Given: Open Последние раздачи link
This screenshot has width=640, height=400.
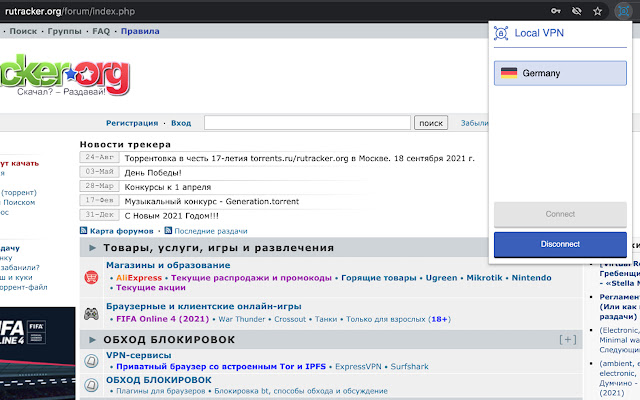Looking at the screenshot, I should [x=211, y=231].
